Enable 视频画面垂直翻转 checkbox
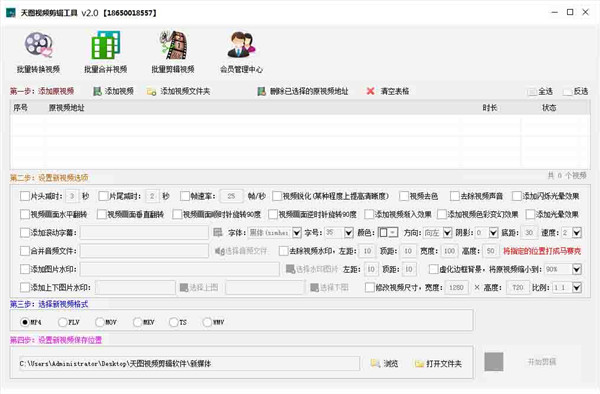600x394 pixels. point(101,214)
